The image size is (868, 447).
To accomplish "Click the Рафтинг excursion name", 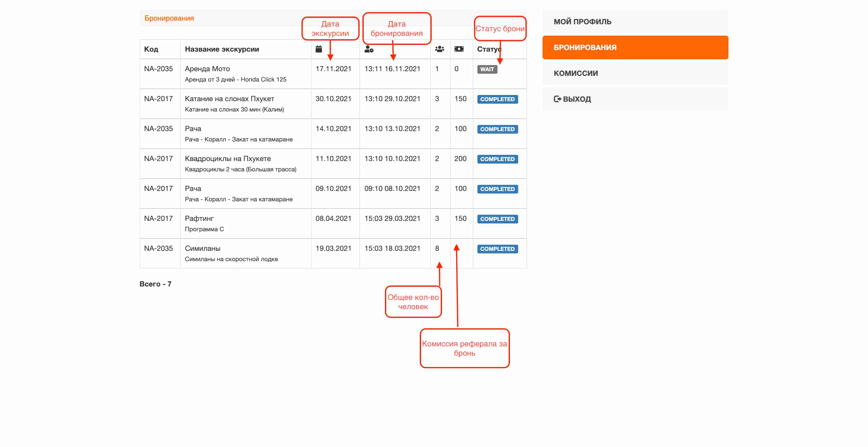I will click(x=199, y=218).
